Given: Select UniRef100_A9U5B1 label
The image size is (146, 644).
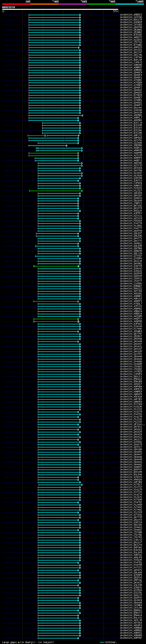Looking at the screenshot, I should 131,115.
